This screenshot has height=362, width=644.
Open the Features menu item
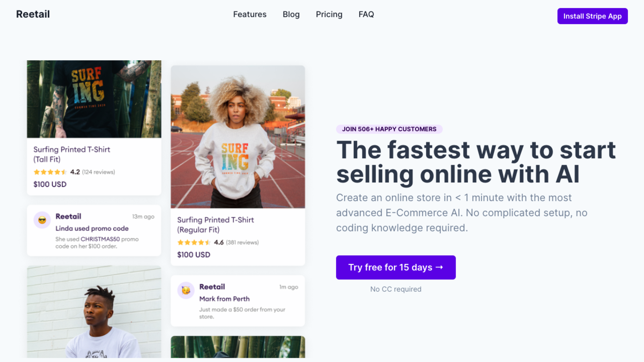click(x=250, y=14)
